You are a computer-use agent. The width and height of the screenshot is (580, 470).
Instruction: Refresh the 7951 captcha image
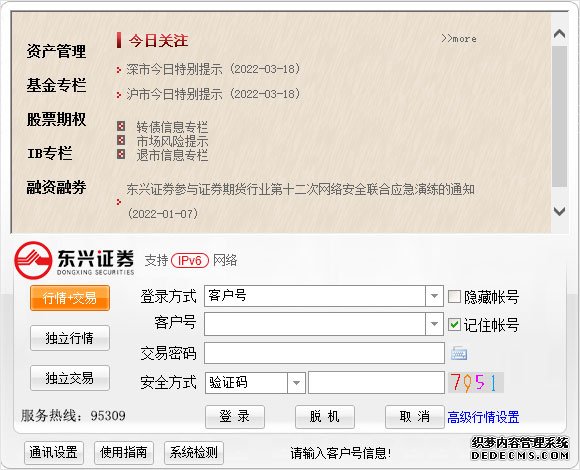[x=476, y=382]
